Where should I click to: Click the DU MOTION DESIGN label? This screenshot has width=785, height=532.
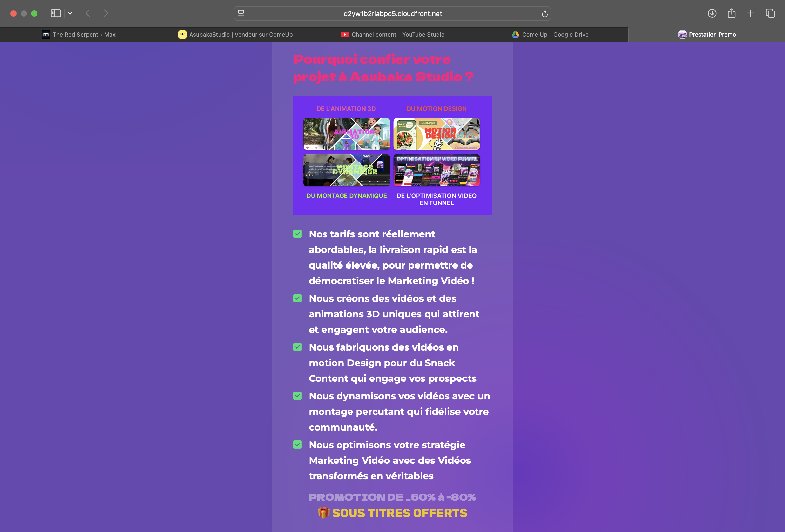(x=436, y=109)
